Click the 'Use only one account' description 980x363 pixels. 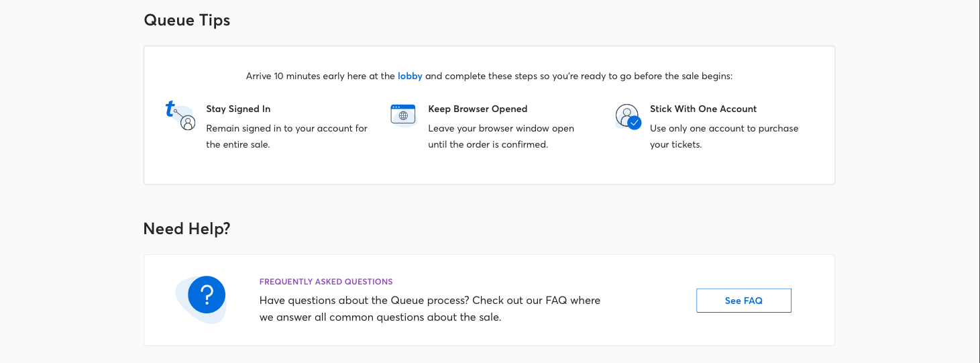(724, 136)
